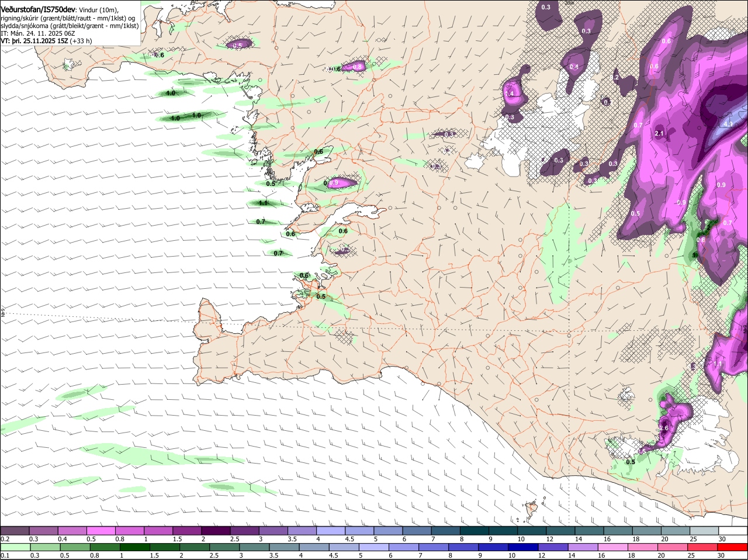The height and width of the screenshot is (560, 748).
Task: Pick bottom-row dark green swatch between 1 and 1.5
Action: coord(134,547)
